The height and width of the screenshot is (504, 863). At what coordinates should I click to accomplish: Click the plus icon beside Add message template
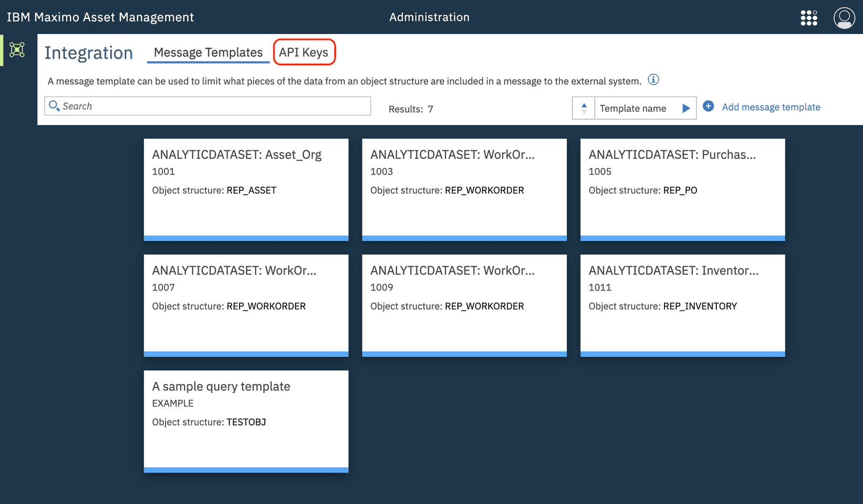coord(708,107)
